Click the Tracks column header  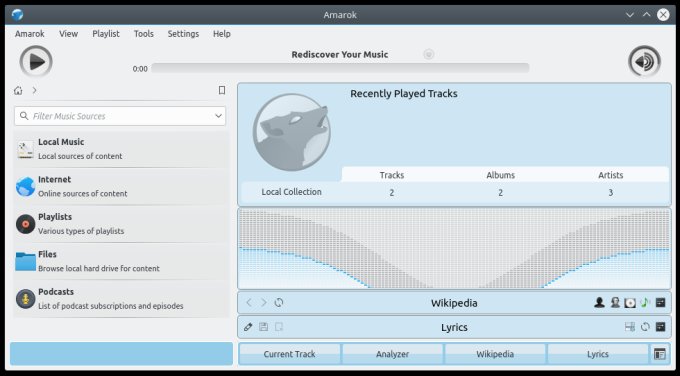point(392,175)
